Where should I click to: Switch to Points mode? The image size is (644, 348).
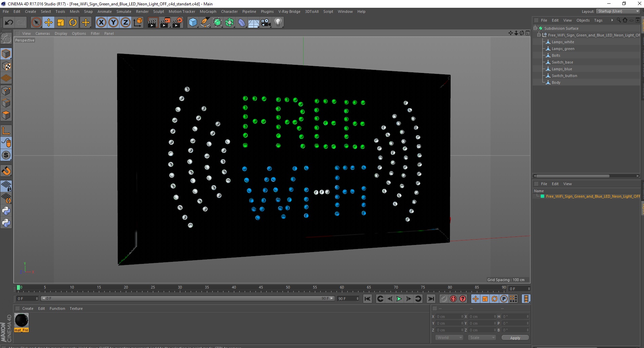(x=6, y=91)
